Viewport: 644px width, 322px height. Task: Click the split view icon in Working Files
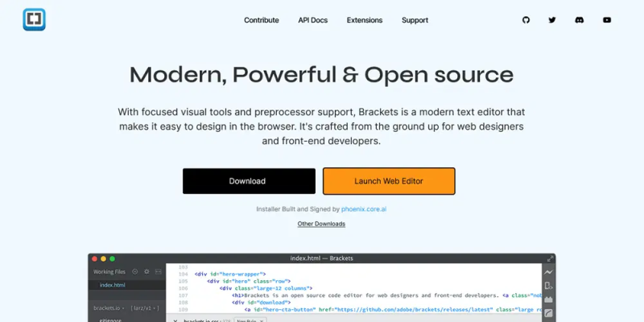click(x=158, y=271)
